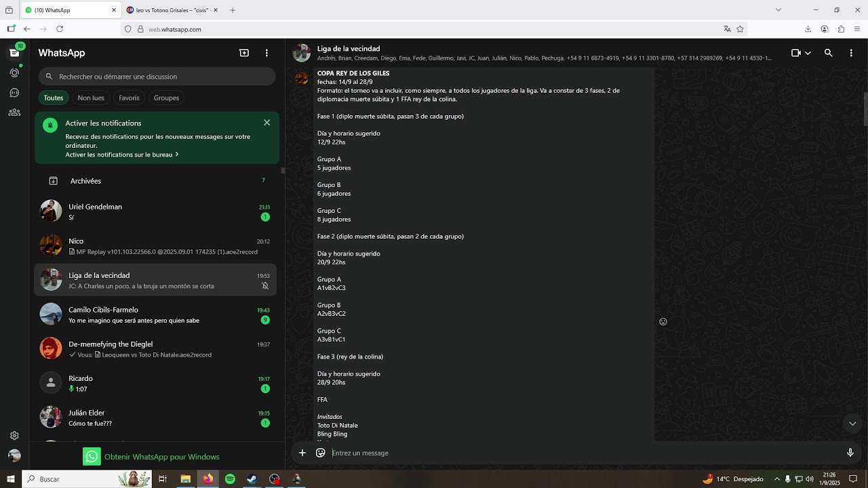Record a voice message with microphone
868x488 pixels.
point(850,453)
